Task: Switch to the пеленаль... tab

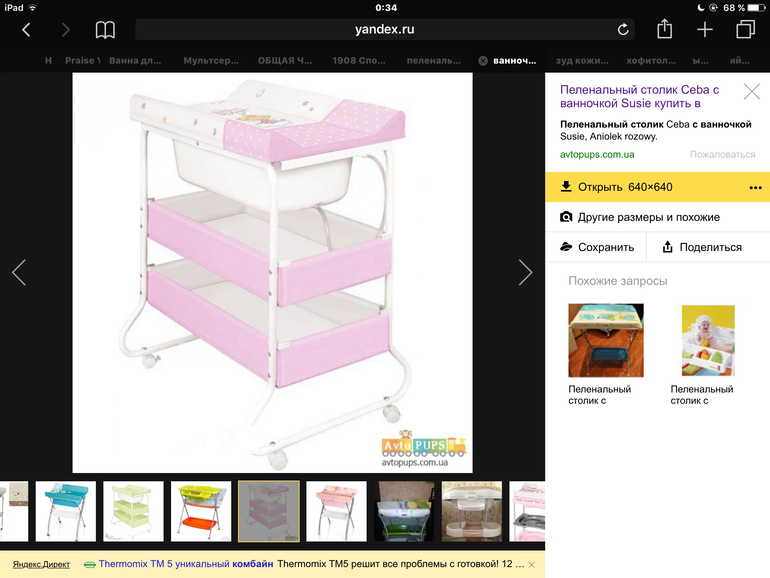Action: (x=434, y=60)
